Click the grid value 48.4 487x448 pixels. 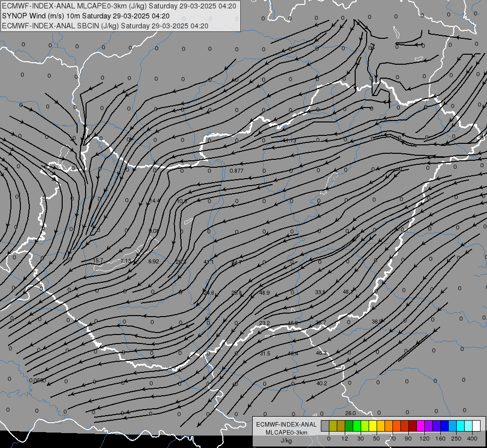click(293, 353)
